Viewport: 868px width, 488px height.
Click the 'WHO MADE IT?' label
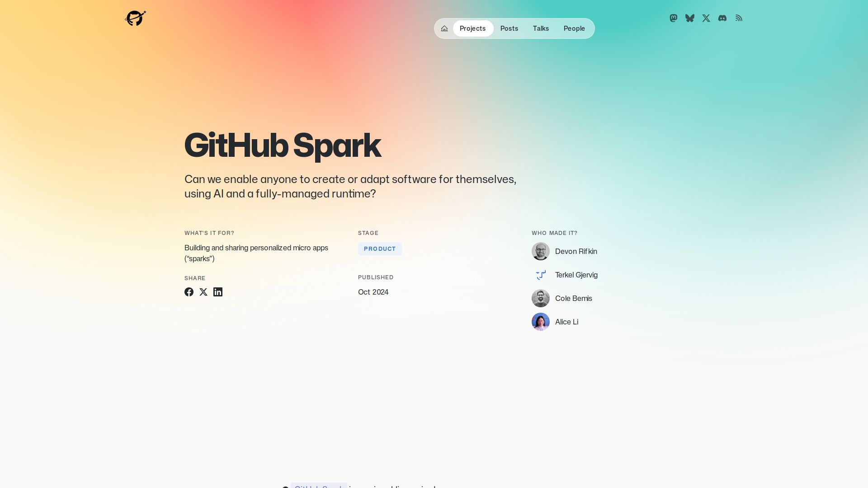coord(554,233)
